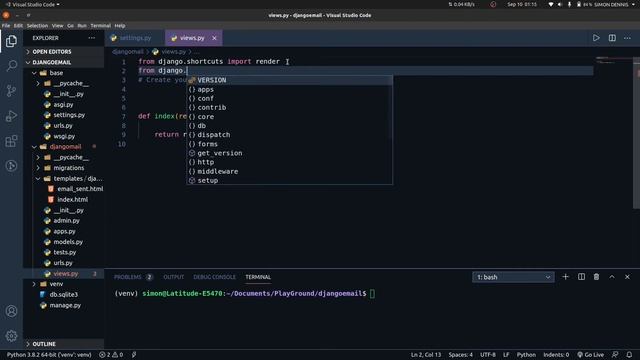Viewport: 640px width, 360px height.
Task: Open manage.py in explorer
Action: 65,305
